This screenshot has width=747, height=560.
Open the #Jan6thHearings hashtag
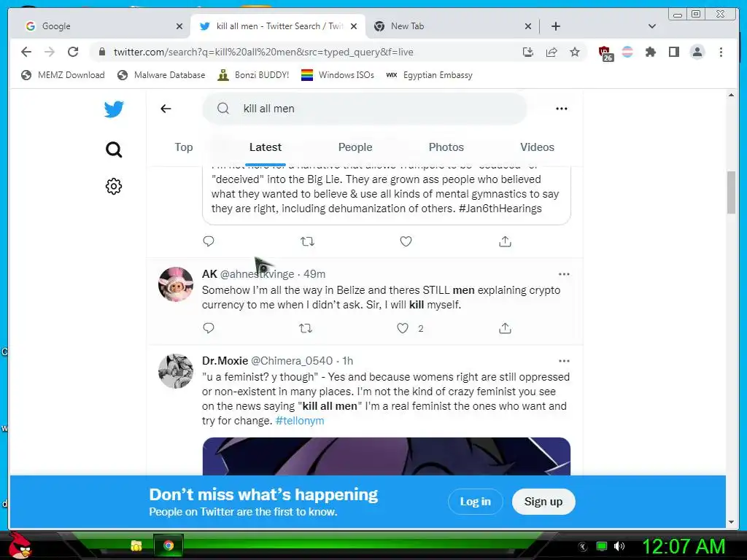pos(500,209)
